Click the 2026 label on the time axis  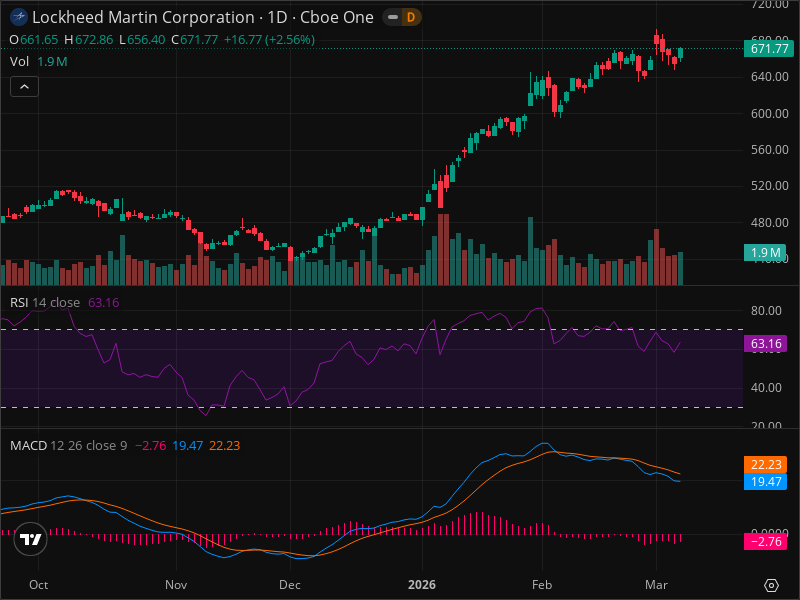pos(422,585)
